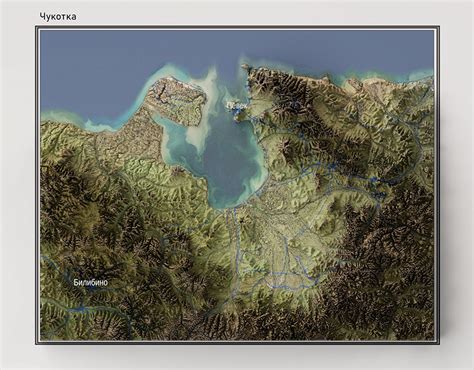Click the Чукотка title text
The width and height of the screenshot is (474, 370).
pos(58,17)
